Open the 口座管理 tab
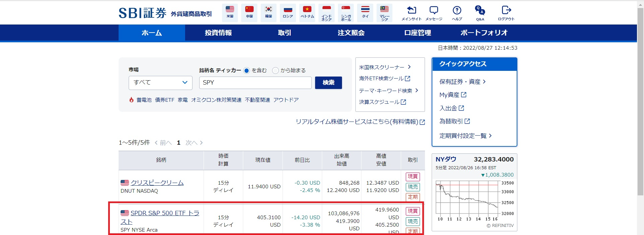Screen dimensions: 644x235 [418, 33]
